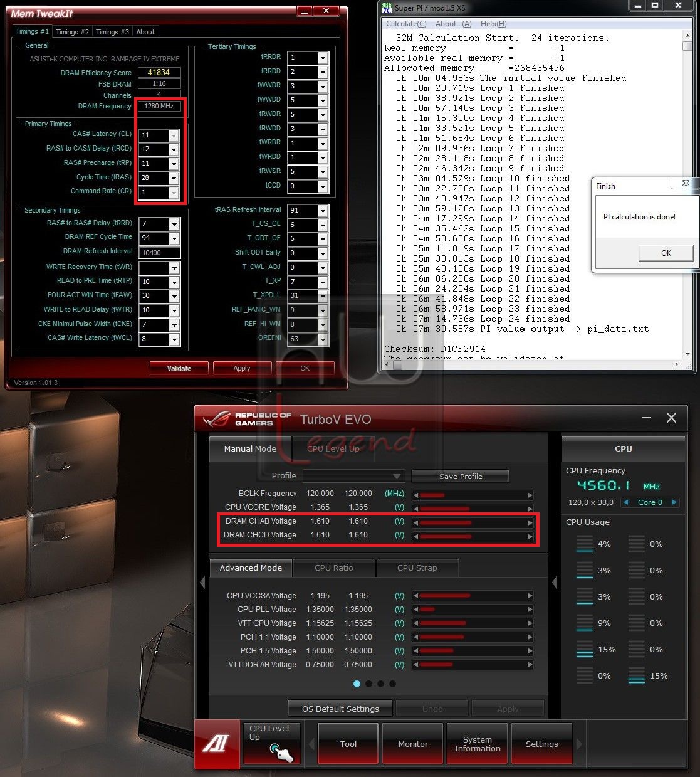
Task: Open the About tab in Mem TweakIt
Action: [145, 32]
